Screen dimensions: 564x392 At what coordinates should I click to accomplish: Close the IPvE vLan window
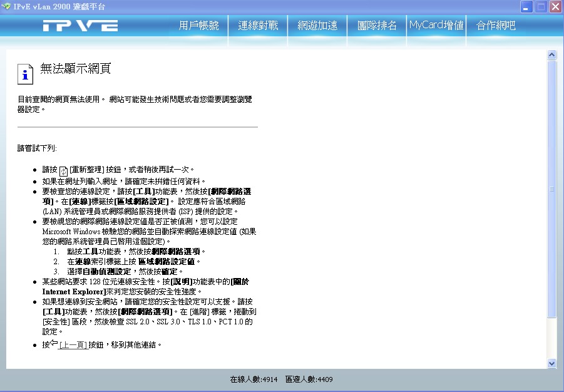click(555, 6)
